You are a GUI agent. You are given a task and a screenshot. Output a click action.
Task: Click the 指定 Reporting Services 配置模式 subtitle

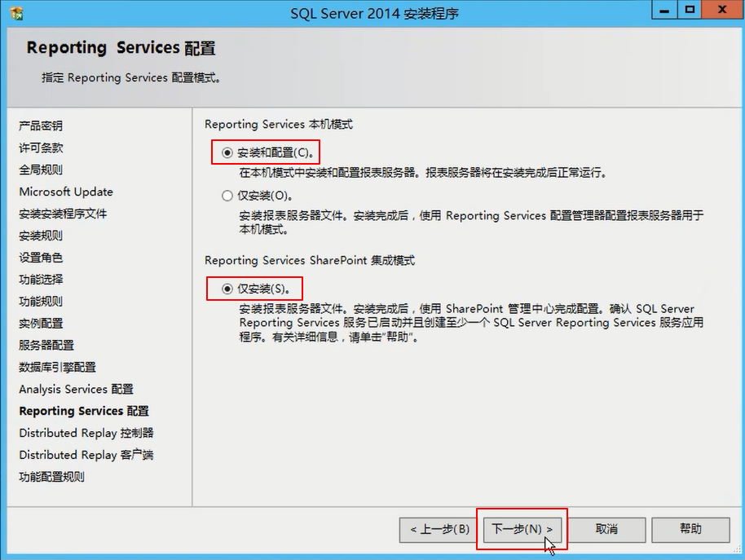(131, 77)
